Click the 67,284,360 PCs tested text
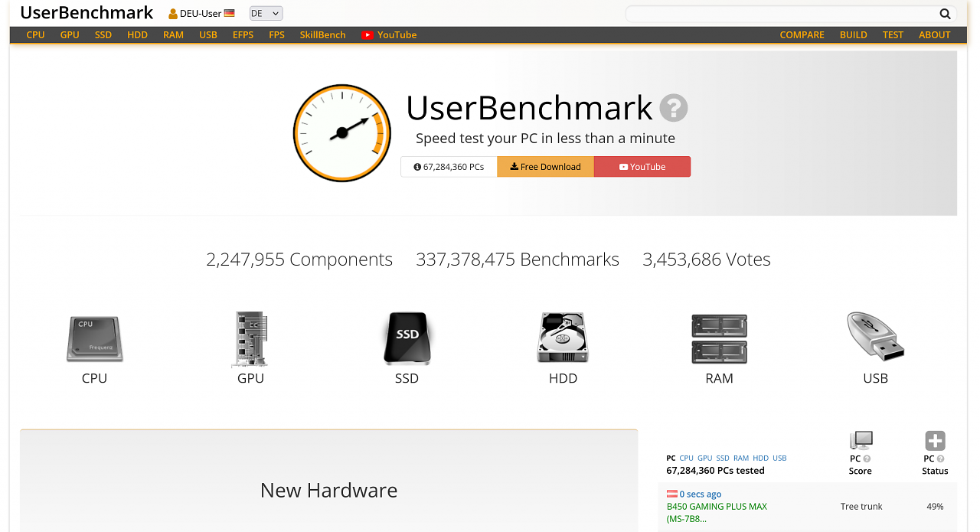 (715, 471)
